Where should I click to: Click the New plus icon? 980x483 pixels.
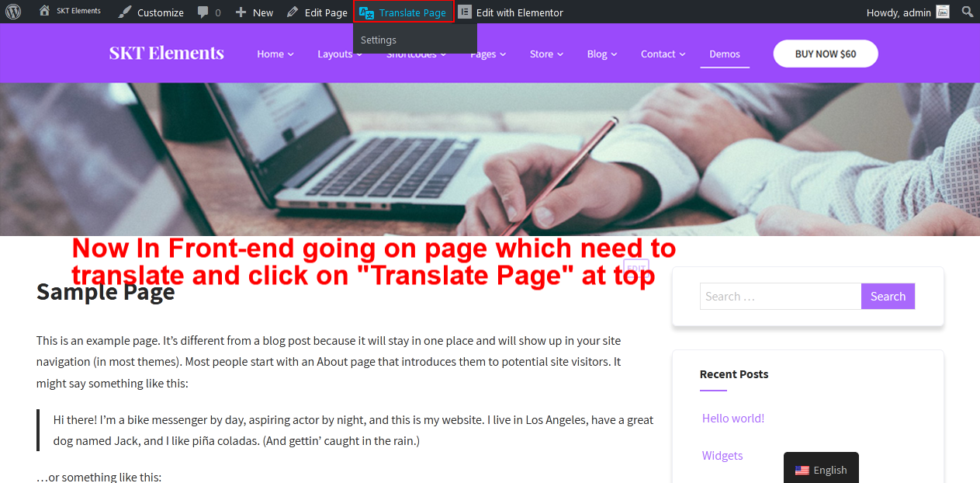click(241, 12)
